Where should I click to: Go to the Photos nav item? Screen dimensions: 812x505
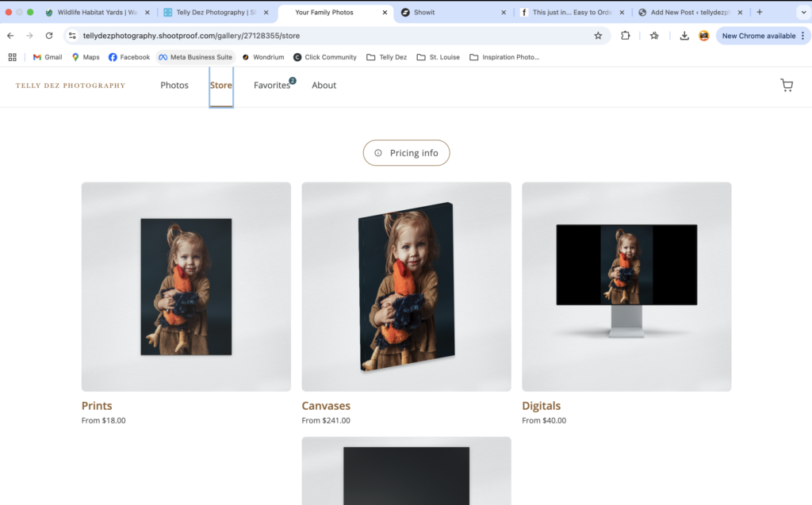tap(174, 86)
